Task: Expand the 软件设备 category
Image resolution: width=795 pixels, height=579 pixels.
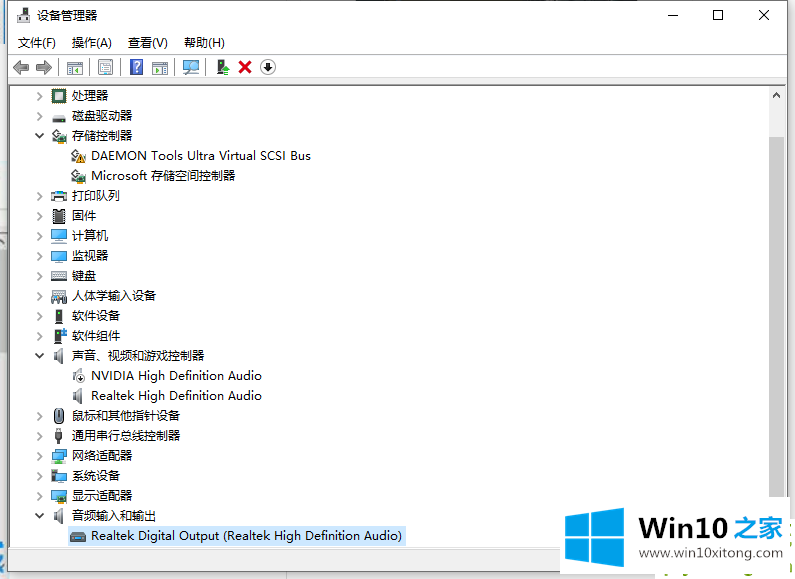Action: tap(40, 316)
